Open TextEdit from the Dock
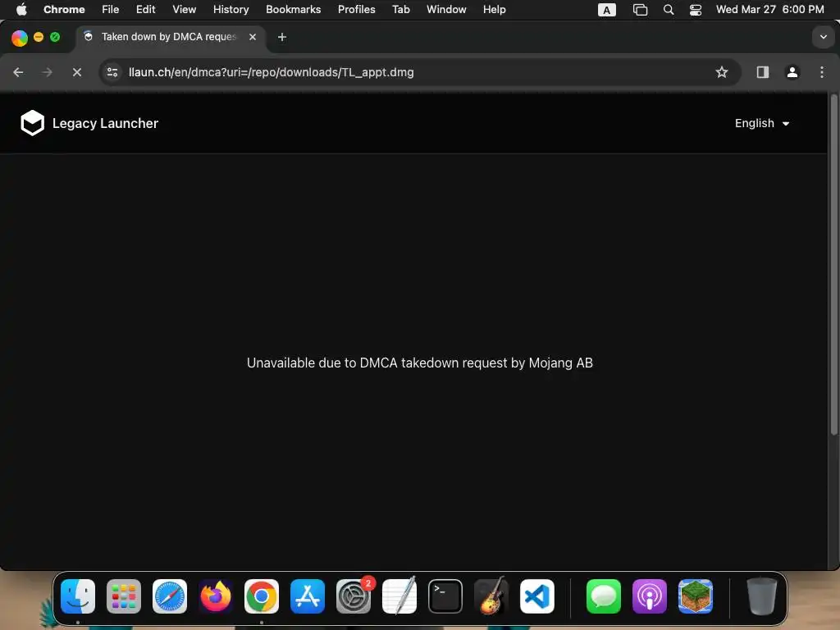Image resolution: width=840 pixels, height=630 pixels. (399, 596)
